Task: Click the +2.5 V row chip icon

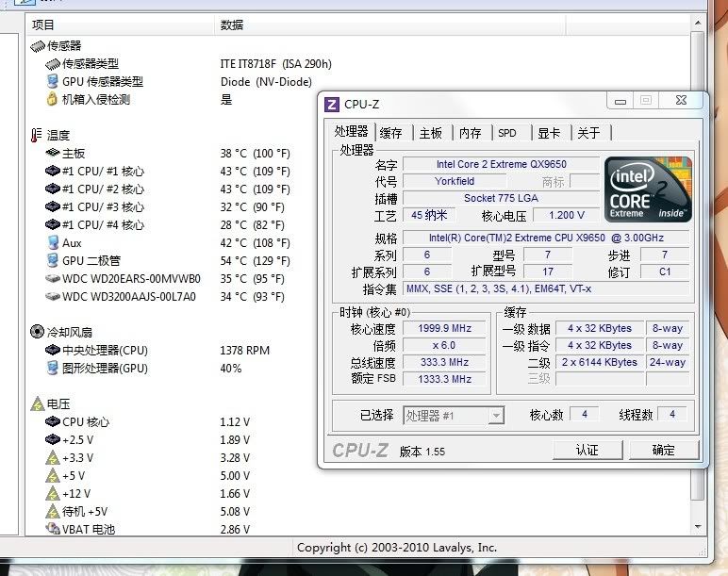Action: [53, 439]
